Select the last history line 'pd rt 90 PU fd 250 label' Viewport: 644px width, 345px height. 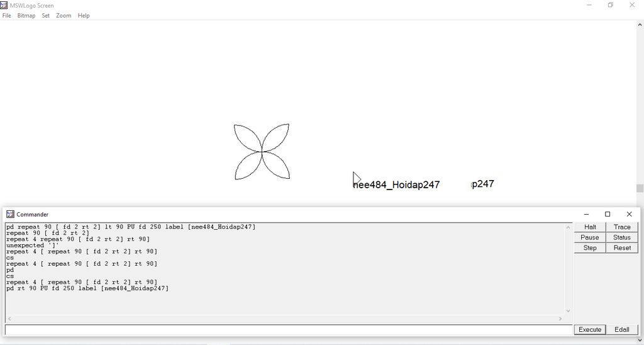coord(87,289)
